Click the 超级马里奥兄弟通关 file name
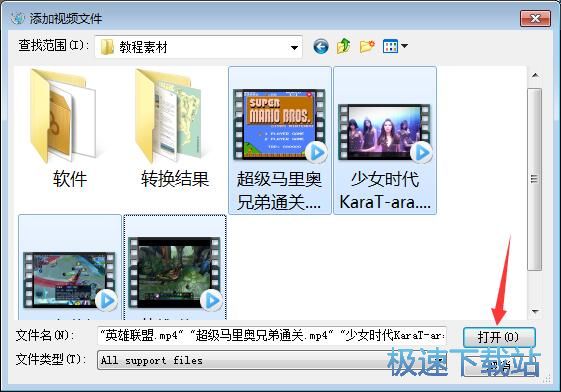This screenshot has height=392, width=561. coord(280,191)
